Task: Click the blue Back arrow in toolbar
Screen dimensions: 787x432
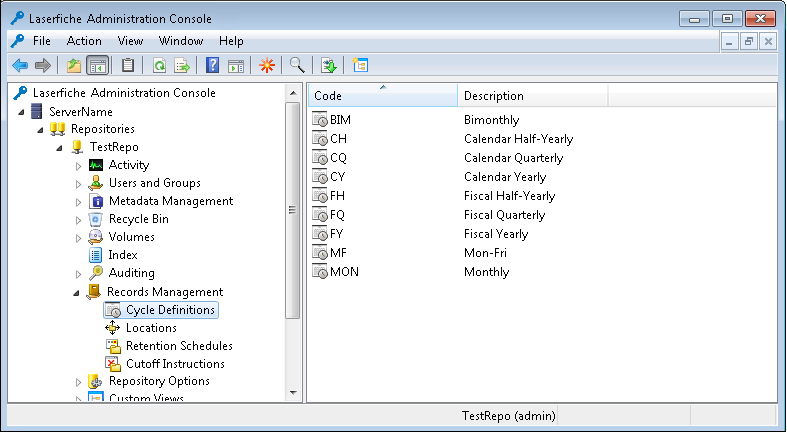Action: tap(20, 65)
